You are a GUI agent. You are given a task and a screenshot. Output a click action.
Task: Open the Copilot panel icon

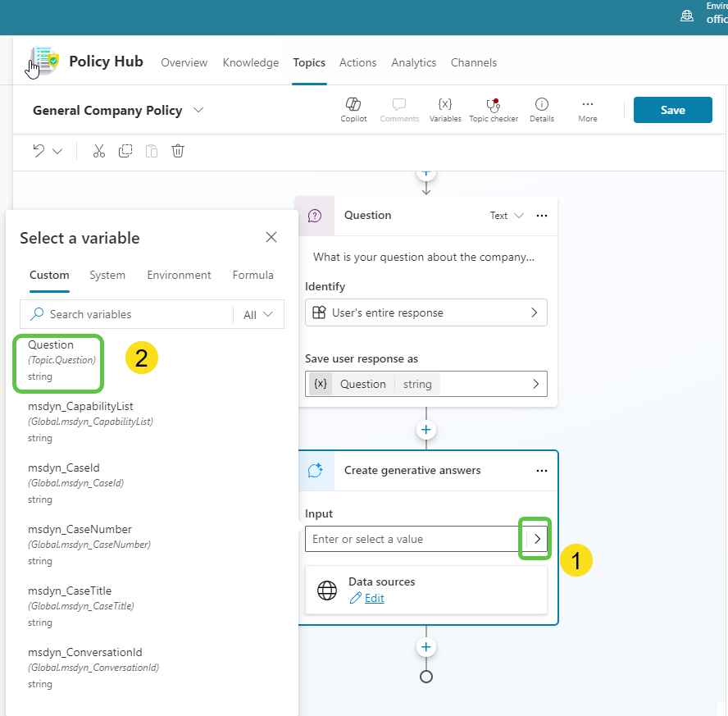[353, 105]
